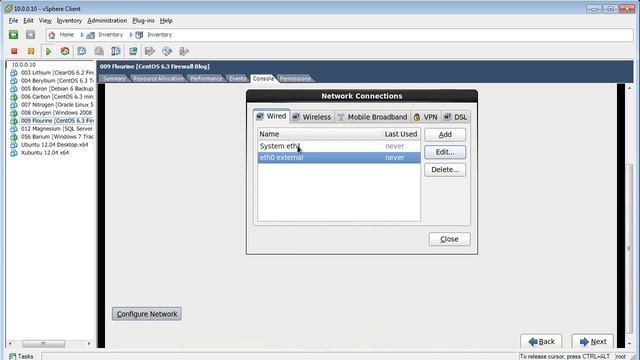Click the Home breadcrumb link
This screenshot has height=360, width=640.
tap(67, 35)
